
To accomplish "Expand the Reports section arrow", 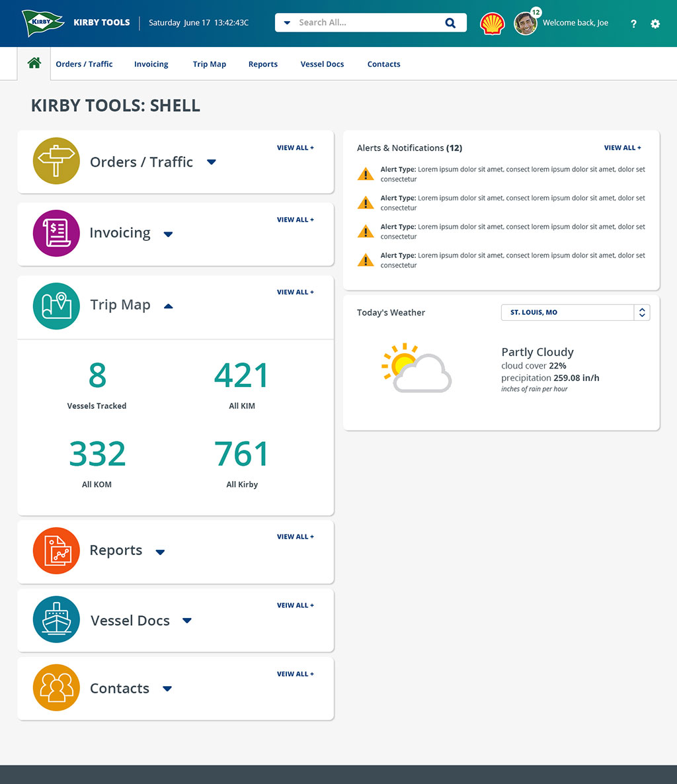I will click(x=160, y=552).
